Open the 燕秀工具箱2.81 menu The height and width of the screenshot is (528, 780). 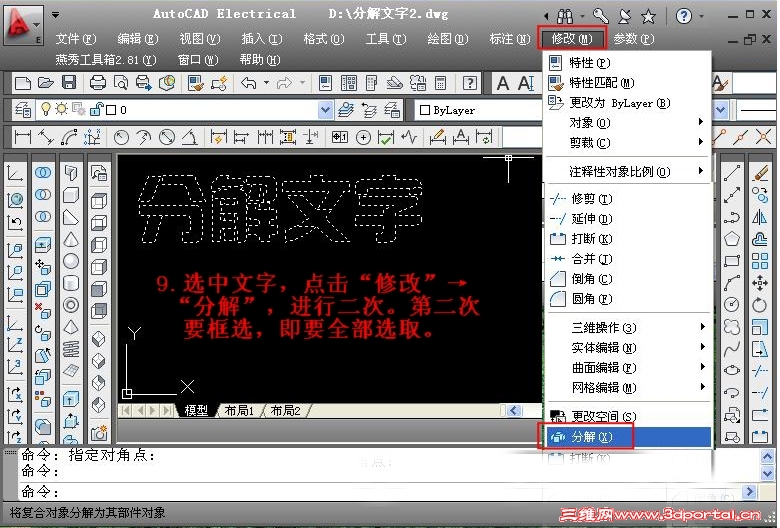click(106, 60)
